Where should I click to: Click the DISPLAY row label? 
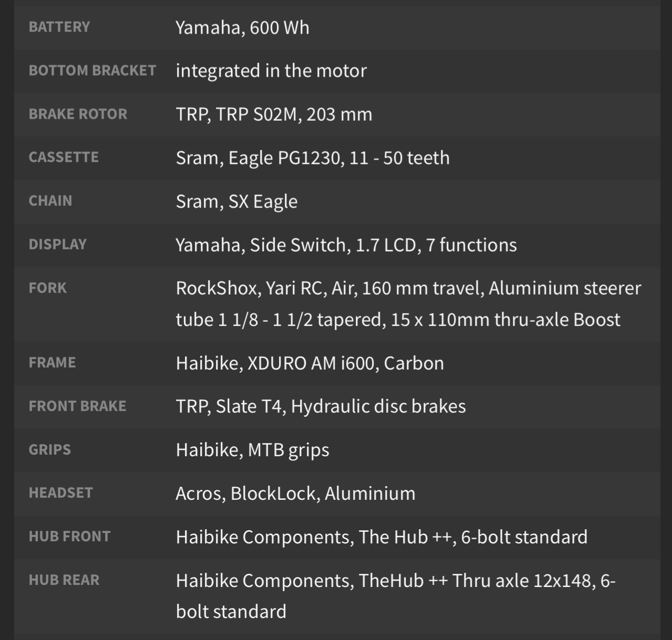(57, 244)
